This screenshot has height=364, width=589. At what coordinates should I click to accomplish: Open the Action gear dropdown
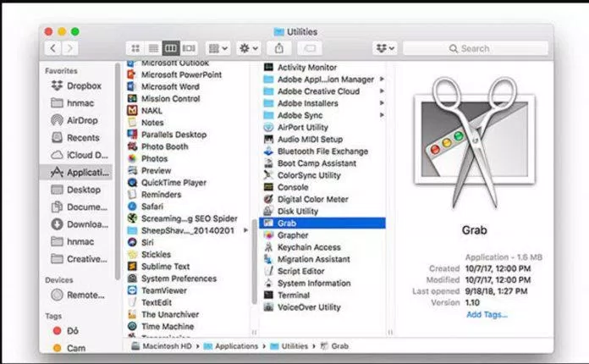click(250, 48)
